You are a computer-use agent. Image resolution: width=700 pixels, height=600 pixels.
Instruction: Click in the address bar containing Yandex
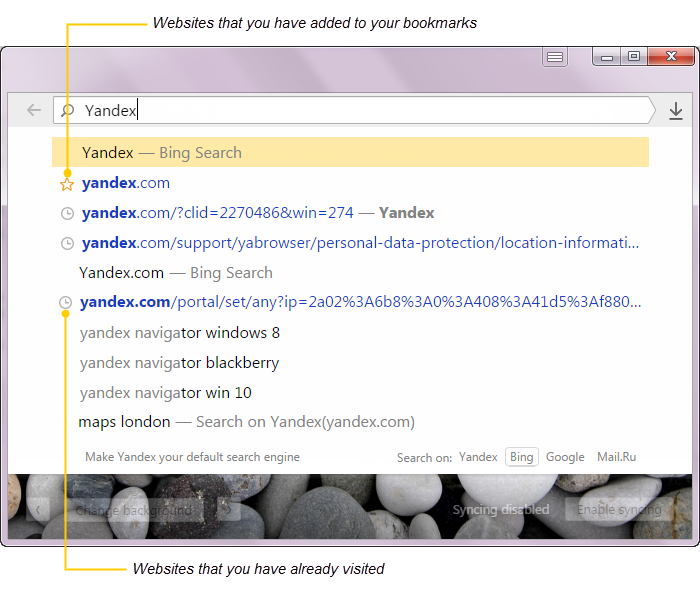pyautogui.click(x=354, y=110)
